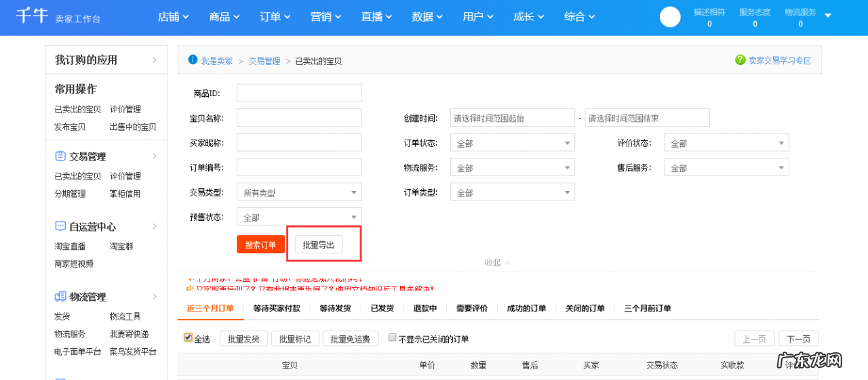The width and height of the screenshot is (868, 380).
Task: Open the 综合 top menu
Action: point(580,17)
